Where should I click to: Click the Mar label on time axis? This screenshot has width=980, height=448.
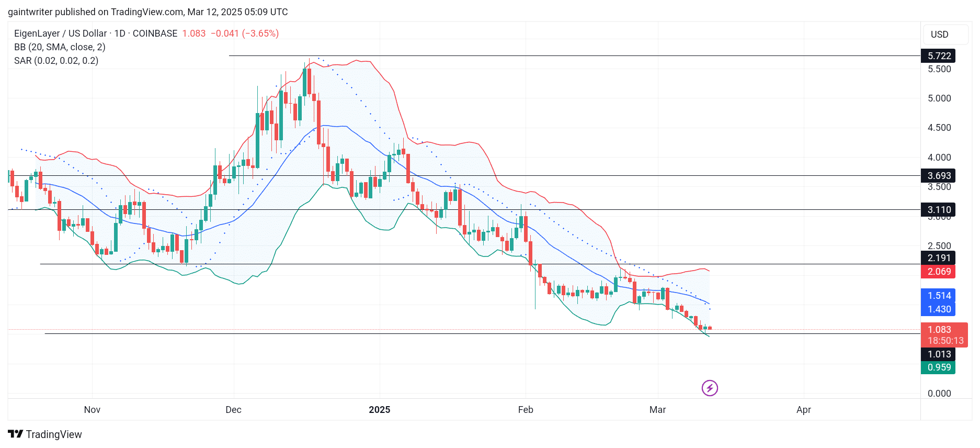tap(657, 410)
